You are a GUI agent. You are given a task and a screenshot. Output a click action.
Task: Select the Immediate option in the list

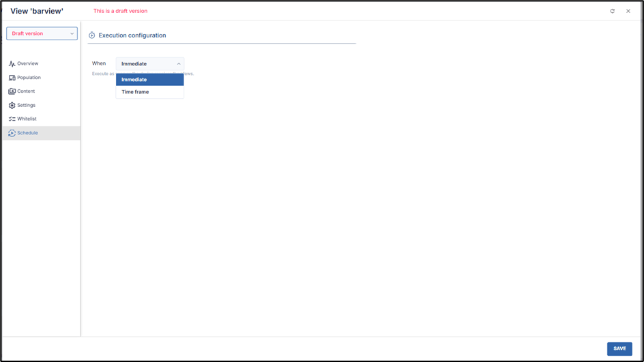[149, 80]
